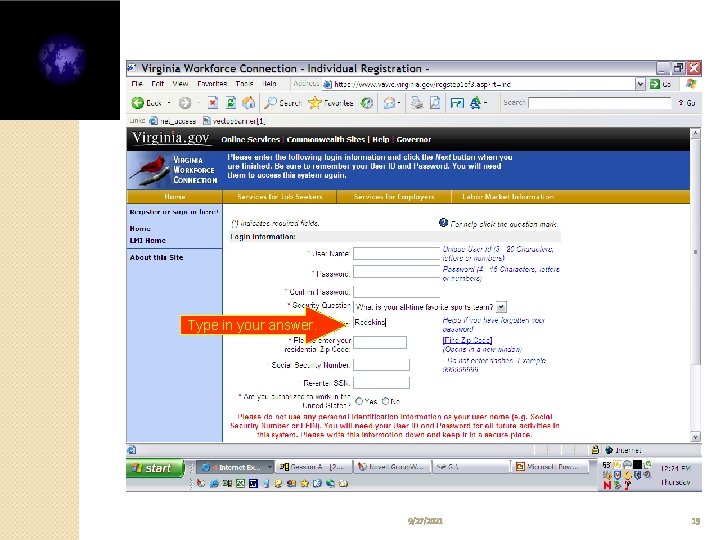720x540 pixels.
Task: Click the security answer field containing Redskins
Action: (396, 322)
